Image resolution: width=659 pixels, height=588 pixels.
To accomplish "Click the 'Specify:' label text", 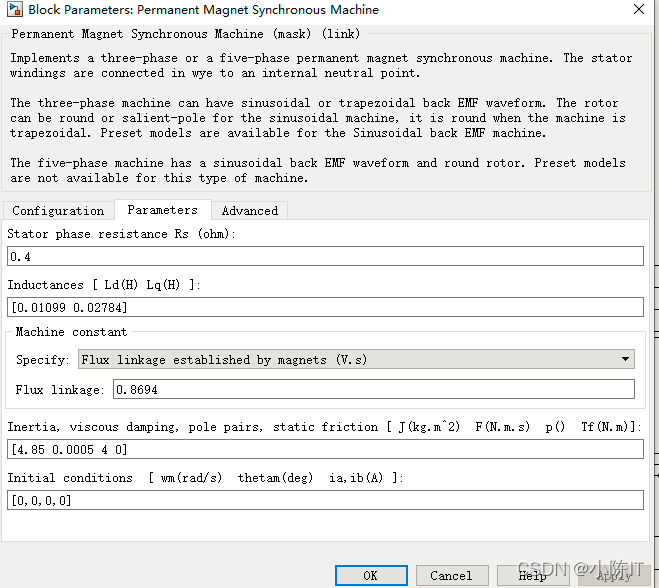I will [x=42, y=360].
